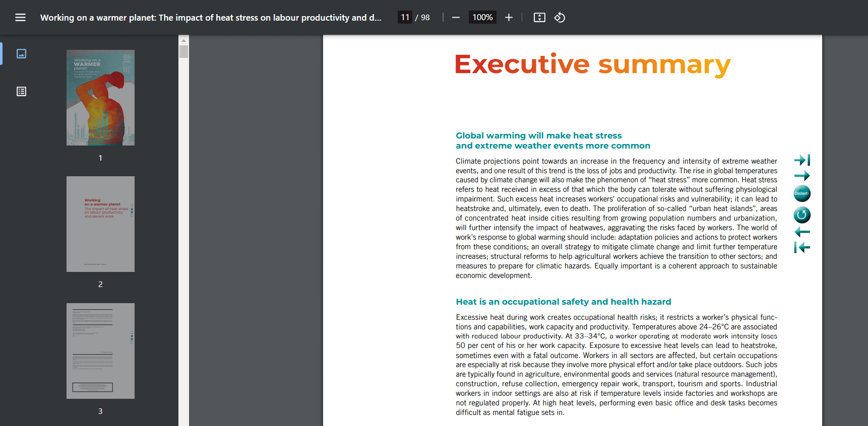This screenshot has width=868, height=426.
Task: Click the document title in toolbar
Action: (211, 18)
